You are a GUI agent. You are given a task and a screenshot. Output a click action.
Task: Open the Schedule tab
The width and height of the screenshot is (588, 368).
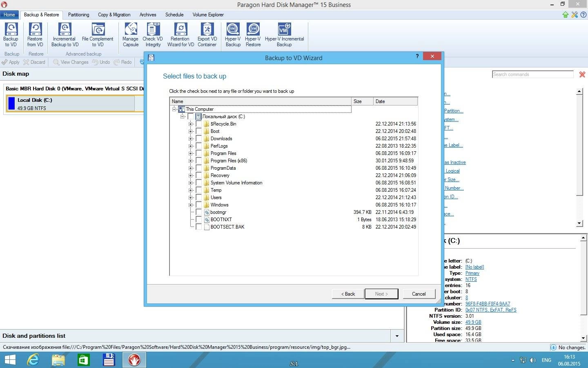pos(174,15)
